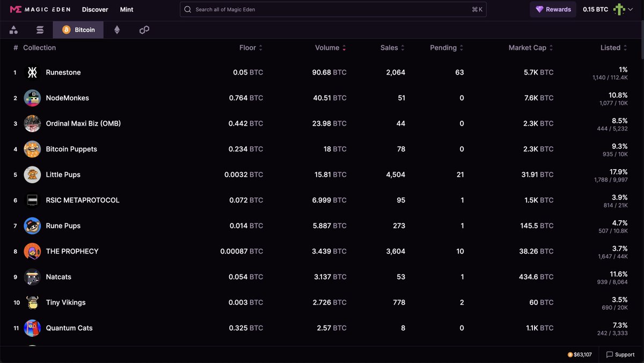Open the Ordinal Maxi Biz (OMB) link
Screen dimensions: 644x363
pos(83,124)
